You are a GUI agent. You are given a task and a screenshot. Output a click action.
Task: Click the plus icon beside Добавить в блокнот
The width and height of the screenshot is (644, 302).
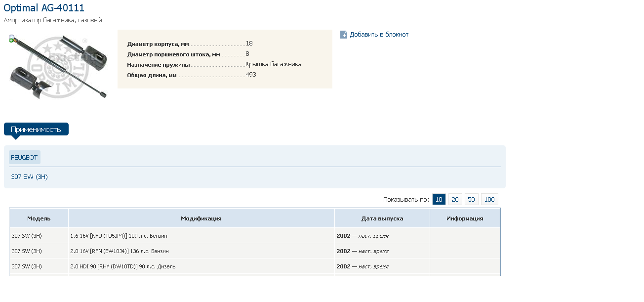pos(344,35)
